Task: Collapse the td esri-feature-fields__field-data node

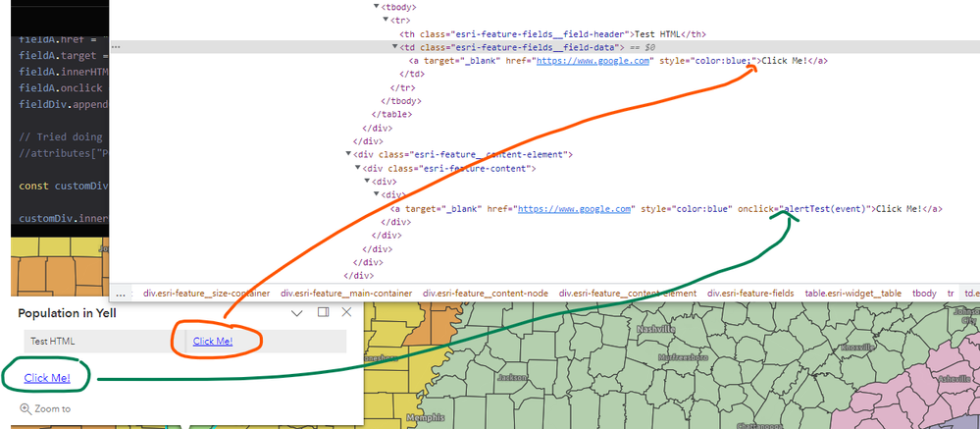Action: [x=395, y=47]
